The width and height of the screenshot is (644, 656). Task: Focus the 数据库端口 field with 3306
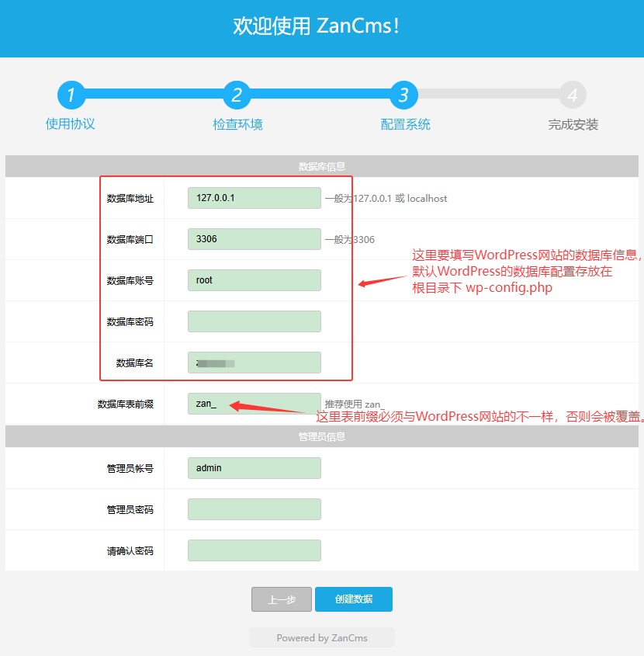254,239
